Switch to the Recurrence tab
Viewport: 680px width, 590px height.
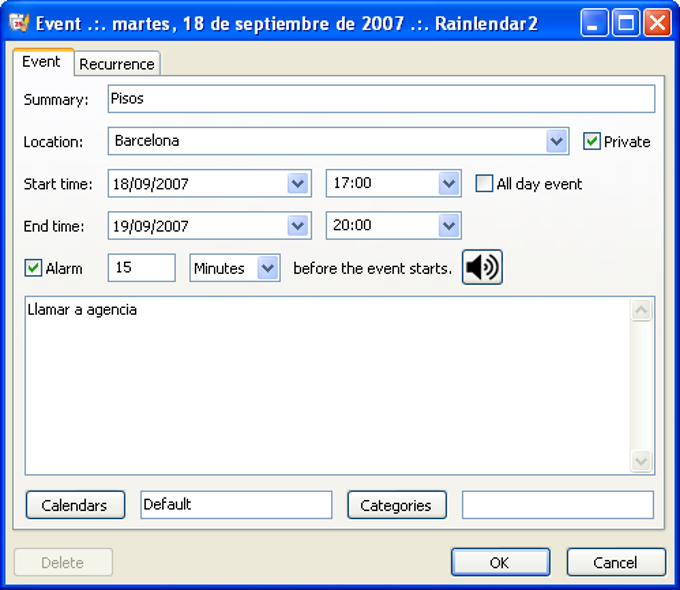117,64
